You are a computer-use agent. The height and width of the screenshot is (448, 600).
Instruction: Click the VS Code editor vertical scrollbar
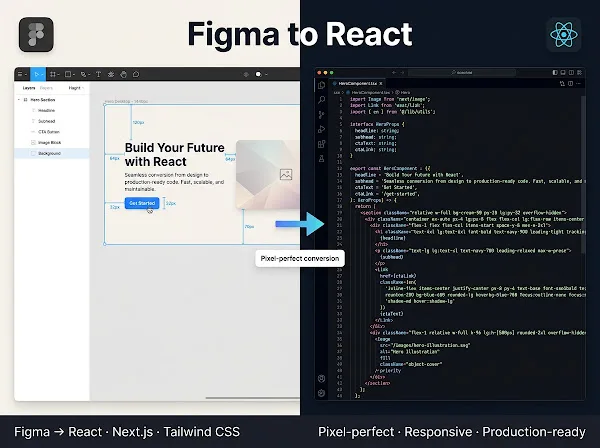click(x=583, y=174)
